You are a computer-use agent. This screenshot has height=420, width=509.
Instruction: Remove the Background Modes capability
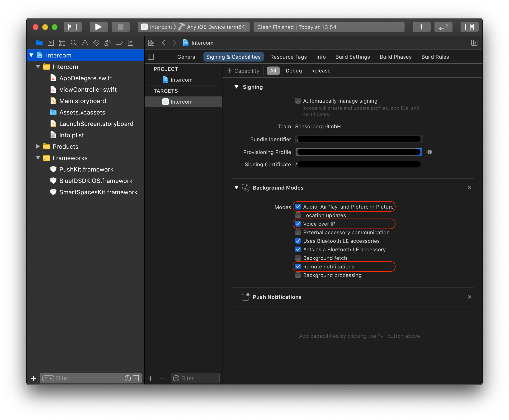pos(470,188)
